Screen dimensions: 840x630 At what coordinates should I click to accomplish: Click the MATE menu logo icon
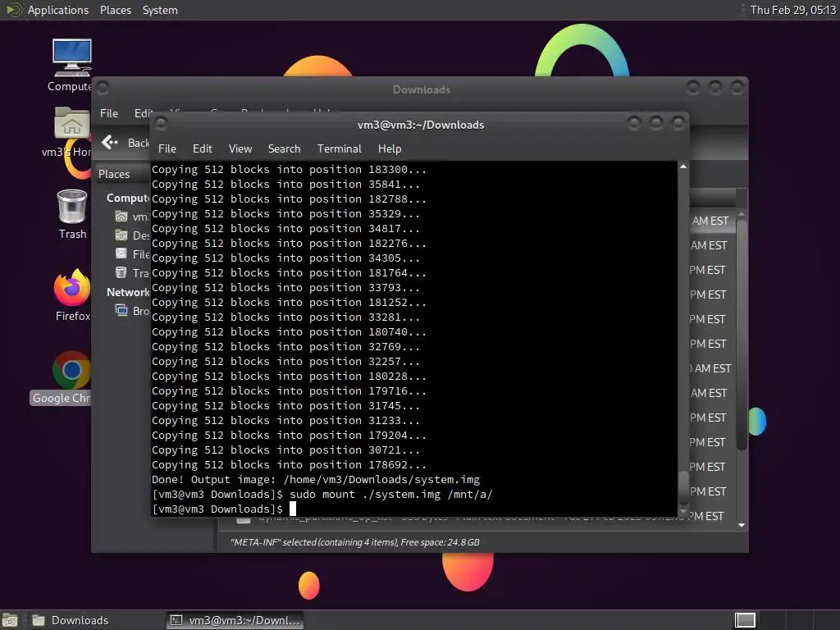[13, 10]
